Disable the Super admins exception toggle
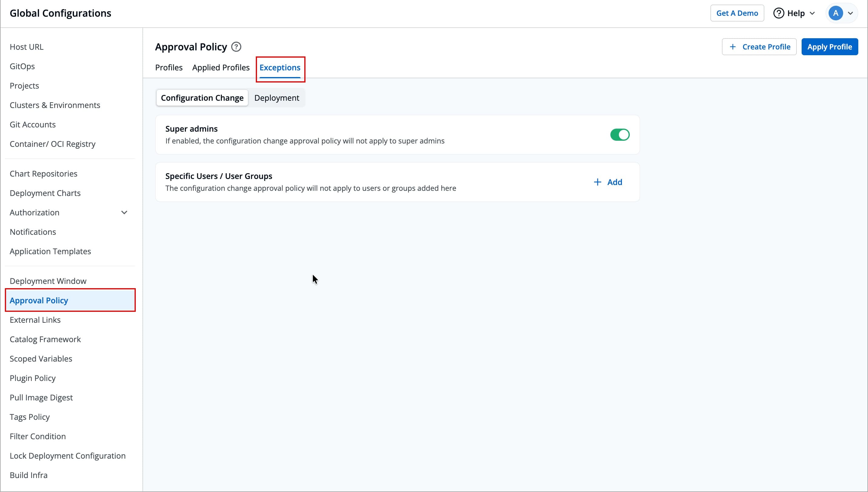The height and width of the screenshot is (492, 868). (x=619, y=135)
